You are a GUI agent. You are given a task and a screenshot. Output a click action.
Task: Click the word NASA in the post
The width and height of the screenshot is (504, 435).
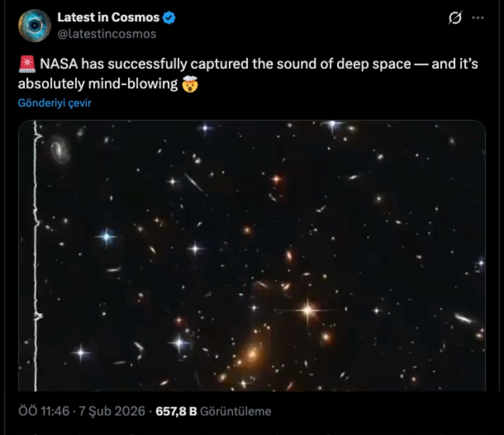click(59, 64)
